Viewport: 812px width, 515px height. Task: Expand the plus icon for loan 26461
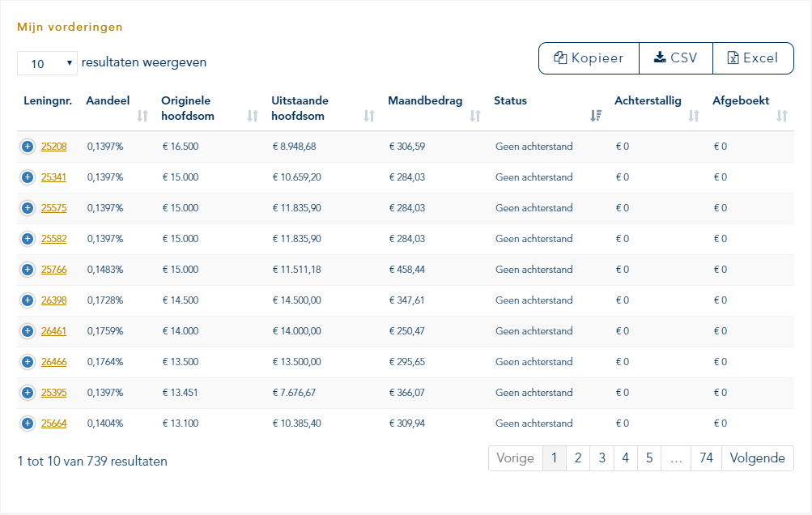coord(28,331)
